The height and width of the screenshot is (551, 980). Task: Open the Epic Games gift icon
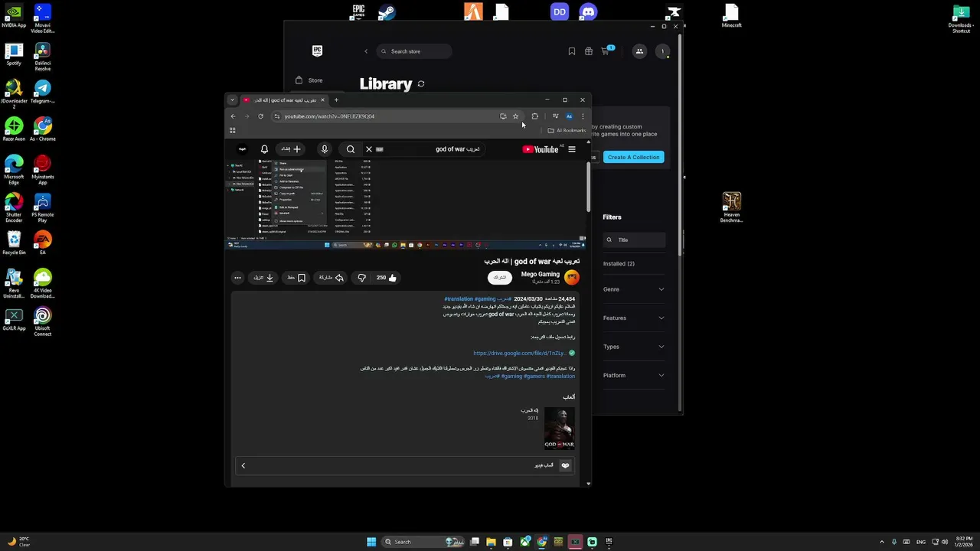(x=588, y=51)
